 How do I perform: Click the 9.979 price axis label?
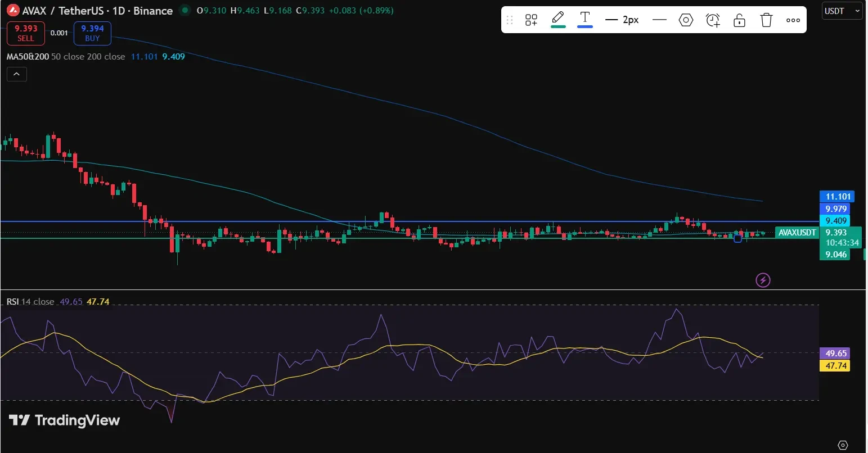(x=836, y=209)
